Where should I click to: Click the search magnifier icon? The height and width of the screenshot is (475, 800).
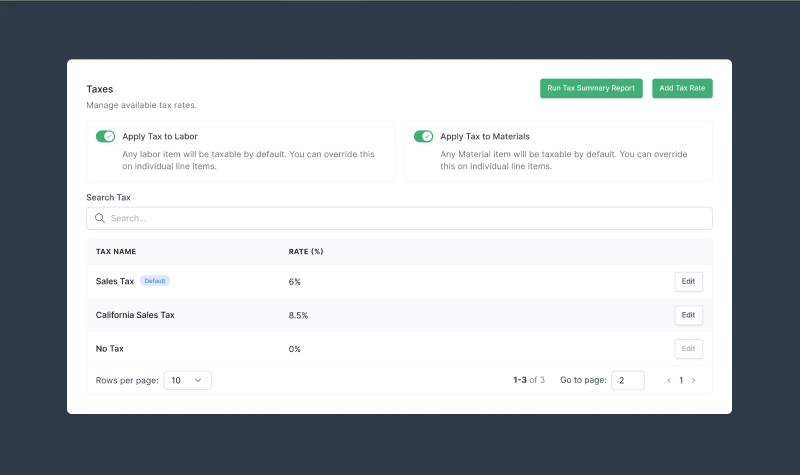tap(100, 218)
